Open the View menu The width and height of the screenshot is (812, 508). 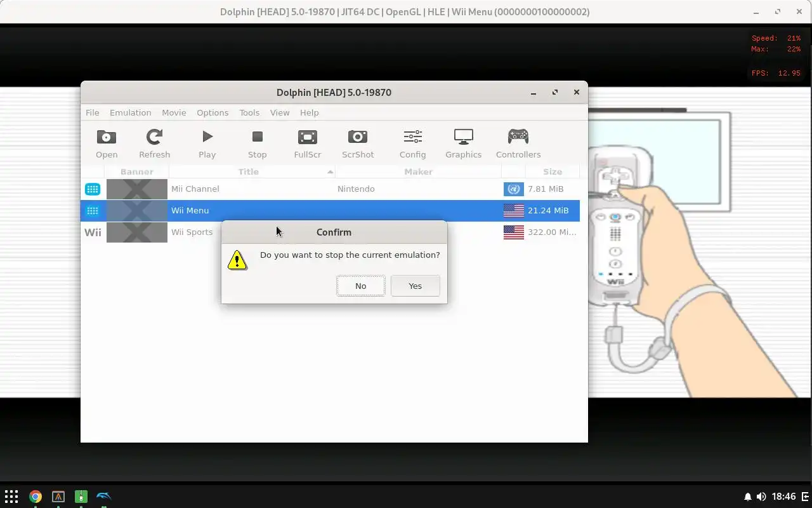tap(280, 112)
